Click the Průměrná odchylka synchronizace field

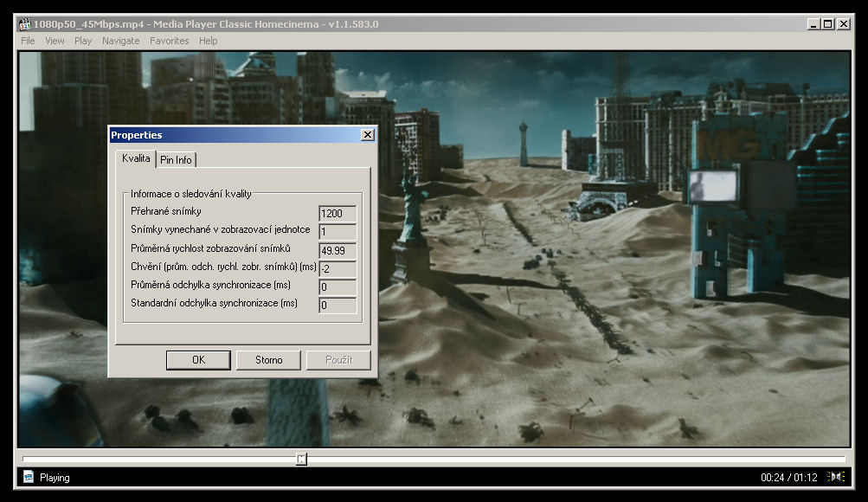(338, 286)
